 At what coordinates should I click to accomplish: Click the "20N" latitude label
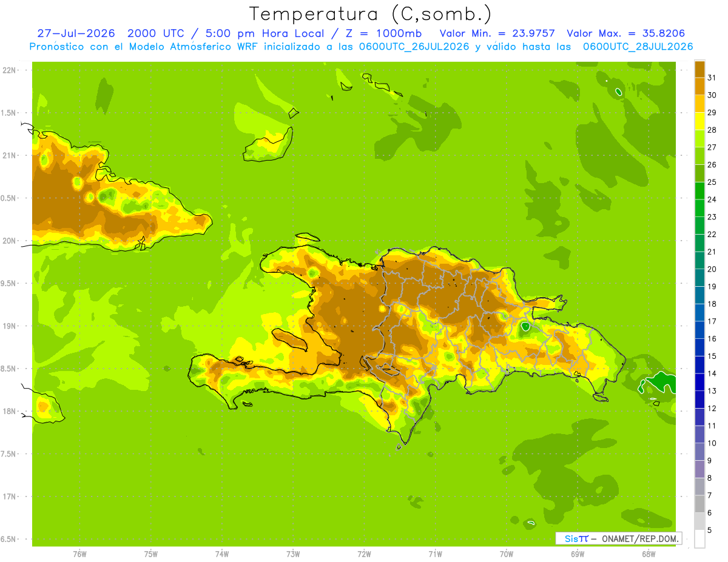click(10, 241)
